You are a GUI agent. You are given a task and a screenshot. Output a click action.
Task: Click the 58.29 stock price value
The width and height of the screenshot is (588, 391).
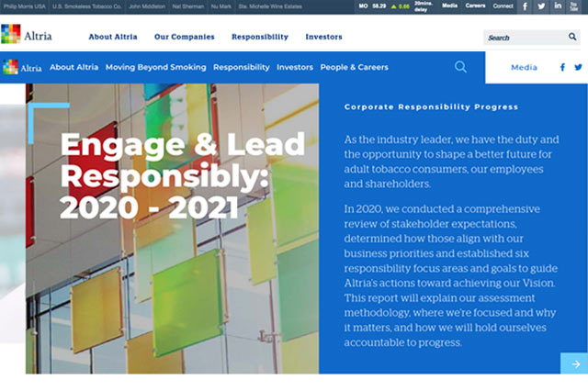click(x=379, y=6)
